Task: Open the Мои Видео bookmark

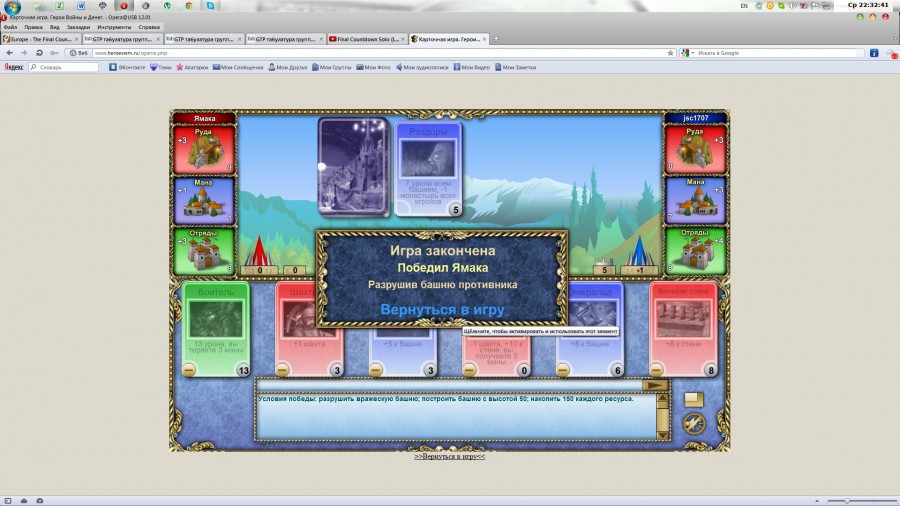Action: tap(472, 67)
